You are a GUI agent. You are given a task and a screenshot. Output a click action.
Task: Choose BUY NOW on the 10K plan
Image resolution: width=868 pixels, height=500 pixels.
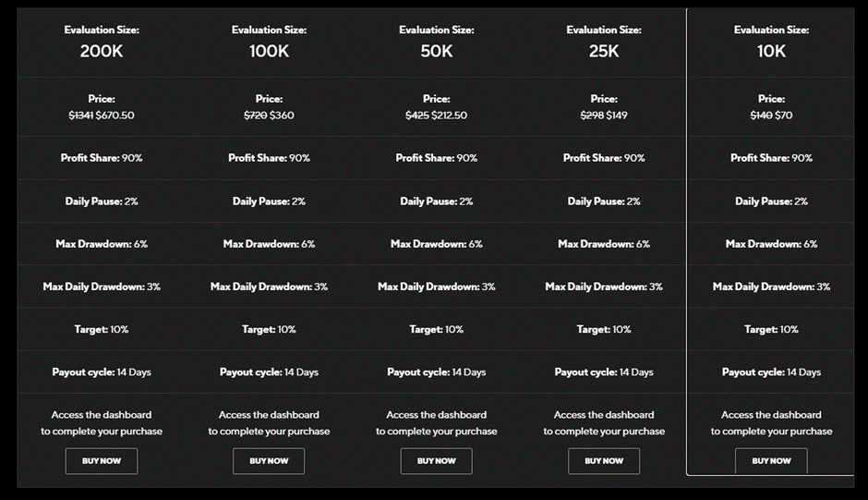coord(771,460)
